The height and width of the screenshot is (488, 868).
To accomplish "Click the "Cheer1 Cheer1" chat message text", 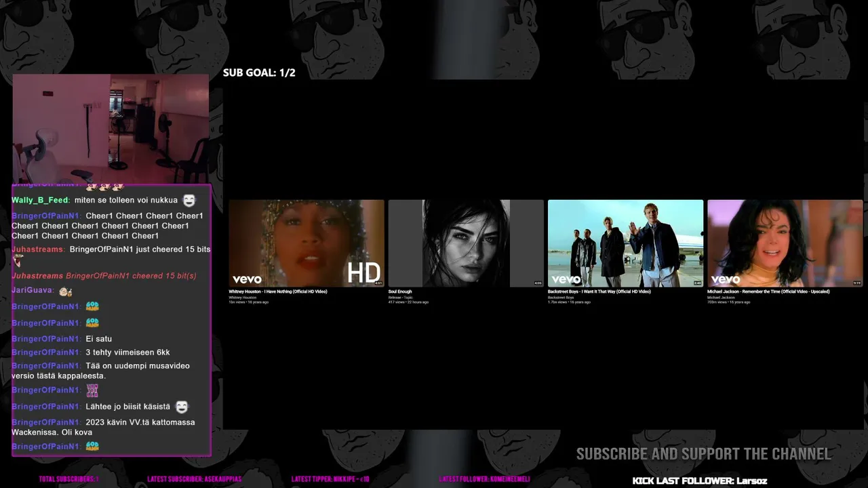I will (107, 226).
